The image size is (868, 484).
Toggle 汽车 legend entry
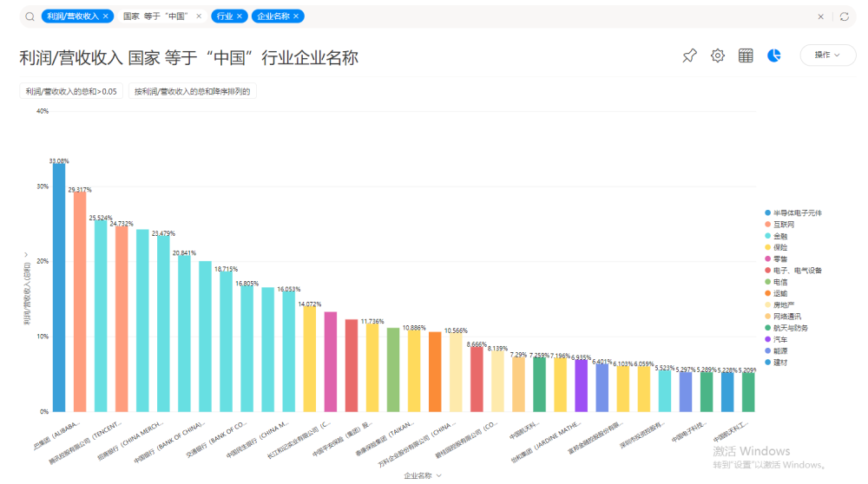(776, 340)
